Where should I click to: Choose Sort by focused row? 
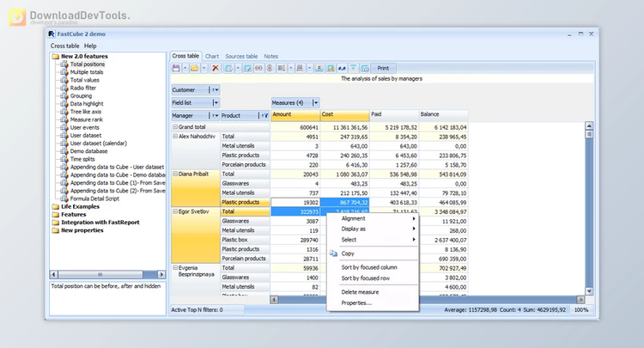[373, 278]
